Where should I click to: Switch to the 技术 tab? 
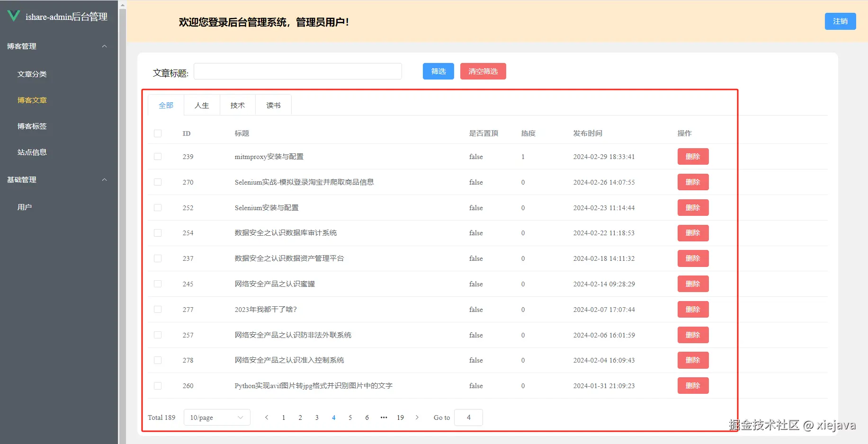point(237,105)
